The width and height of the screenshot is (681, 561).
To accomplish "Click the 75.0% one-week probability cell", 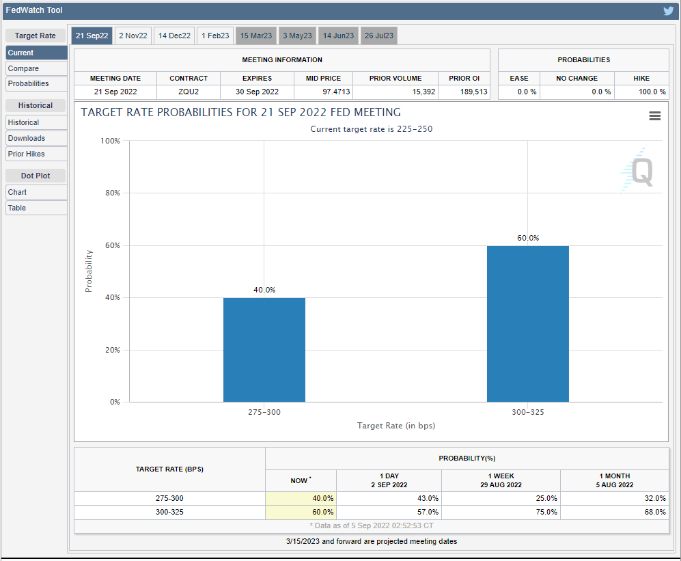I will click(501, 512).
